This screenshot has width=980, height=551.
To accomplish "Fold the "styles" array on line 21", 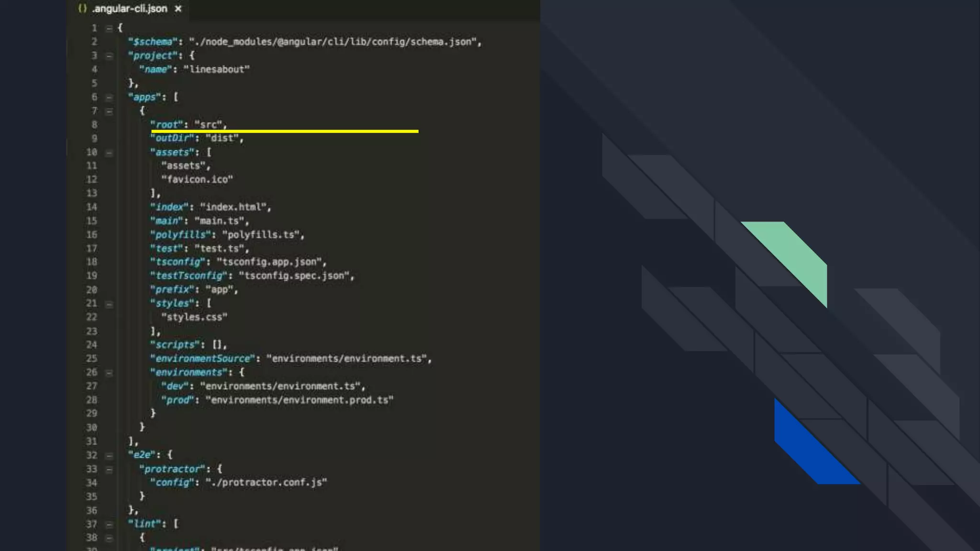I will pyautogui.click(x=109, y=304).
